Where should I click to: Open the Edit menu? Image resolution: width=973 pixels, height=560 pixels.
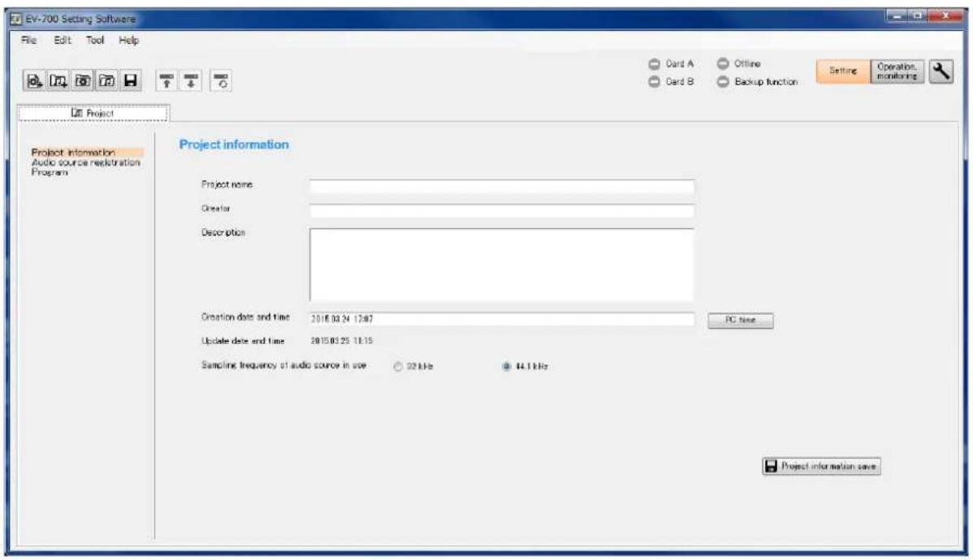[62, 41]
